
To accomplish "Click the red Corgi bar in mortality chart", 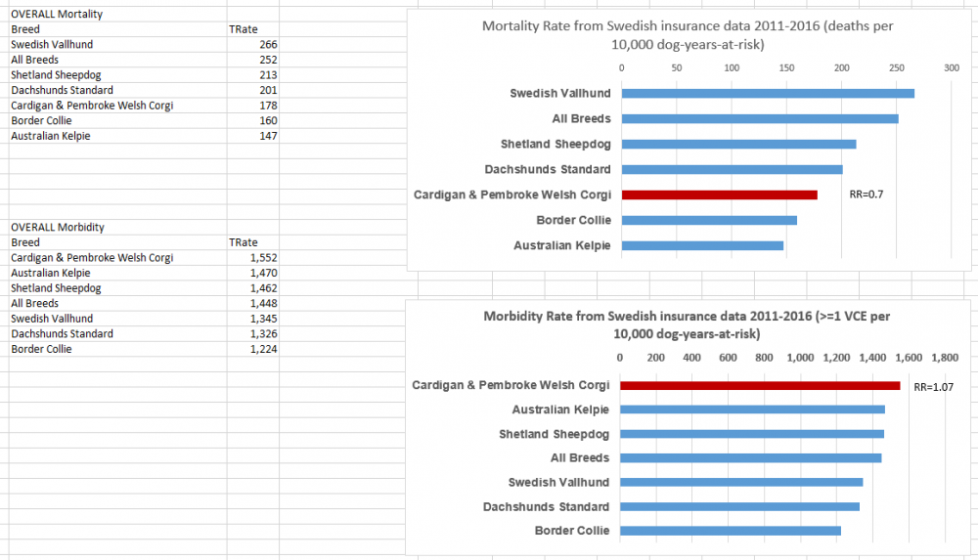I will [x=719, y=194].
